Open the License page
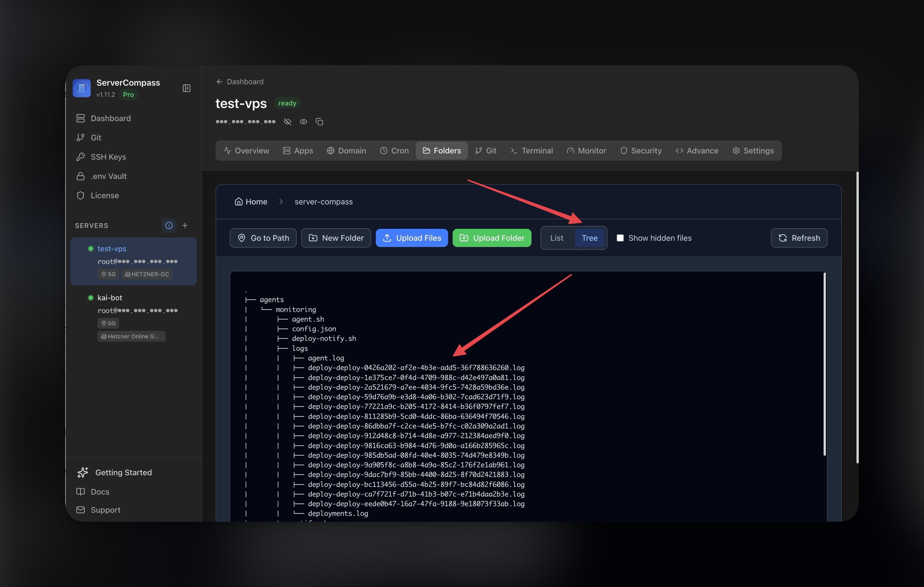Screen dimensions: 924x587 click(134, 195)
